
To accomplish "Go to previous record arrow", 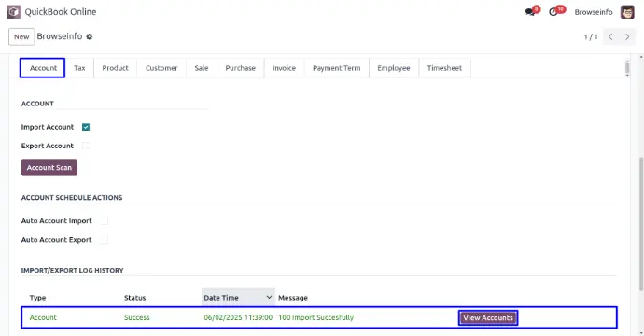I will 610,37.
